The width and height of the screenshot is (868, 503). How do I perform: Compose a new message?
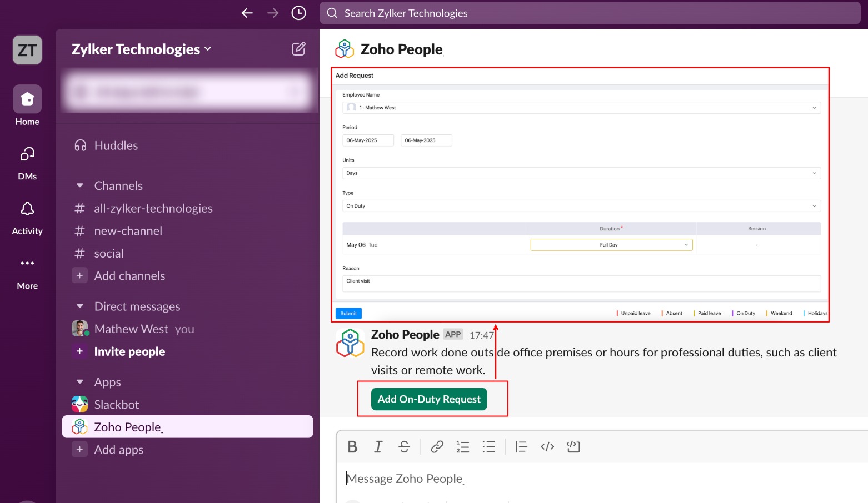pyautogui.click(x=299, y=49)
